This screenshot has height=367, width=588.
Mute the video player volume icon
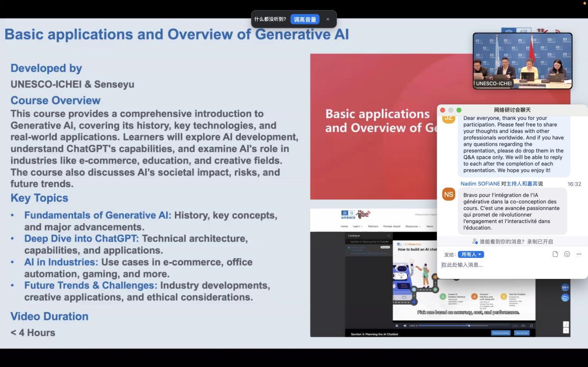point(405,326)
